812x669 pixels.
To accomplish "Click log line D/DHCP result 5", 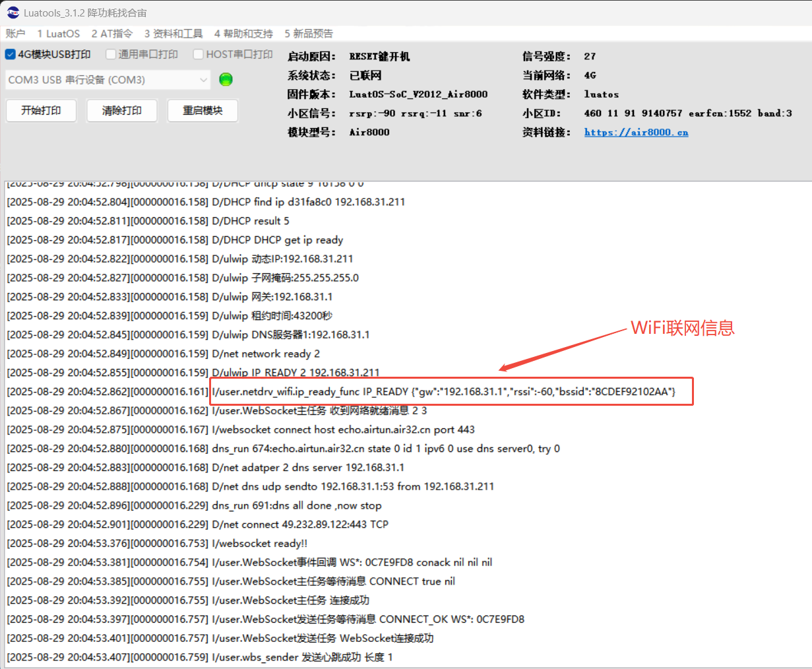I will [148, 221].
